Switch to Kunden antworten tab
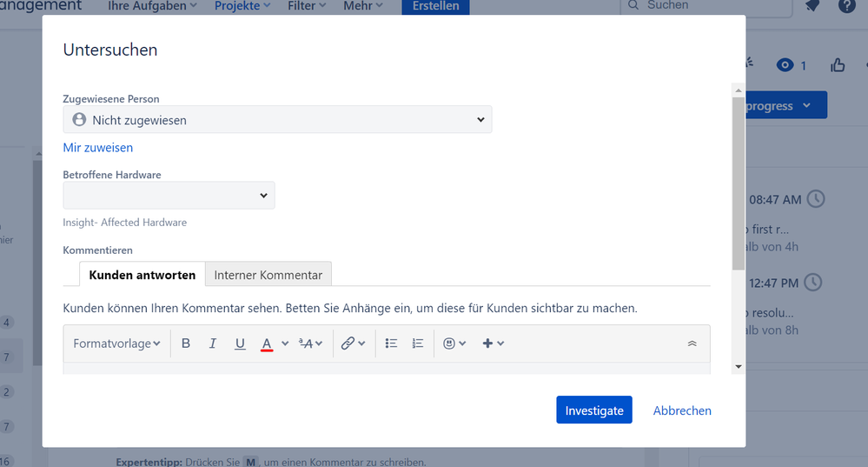Viewport: 868px width, 467px height. 142,275
